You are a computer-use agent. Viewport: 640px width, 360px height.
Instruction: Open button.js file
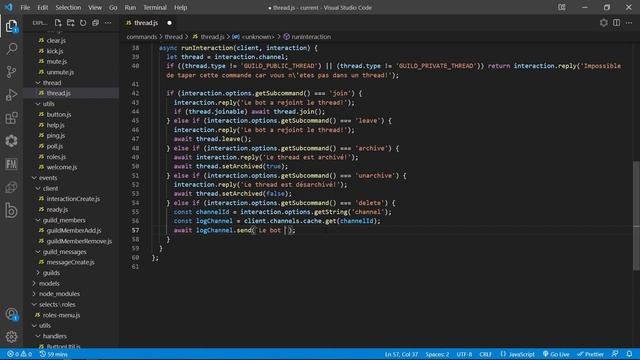(59, 115)
